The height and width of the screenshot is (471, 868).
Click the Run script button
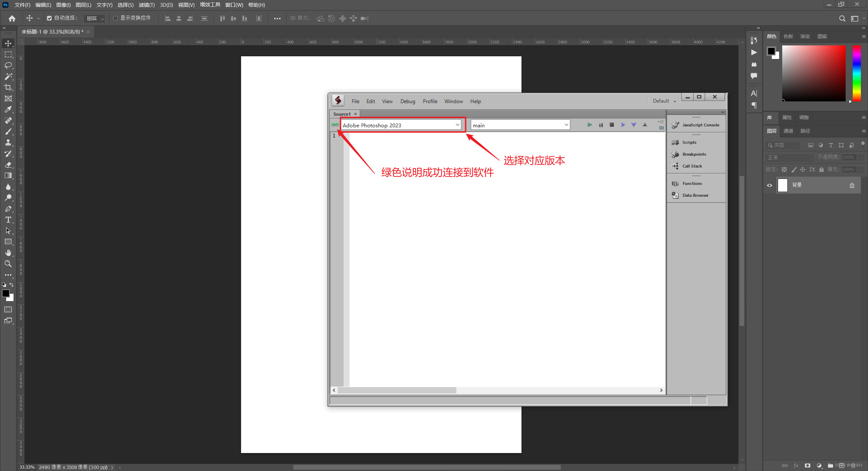pos(589,125)
